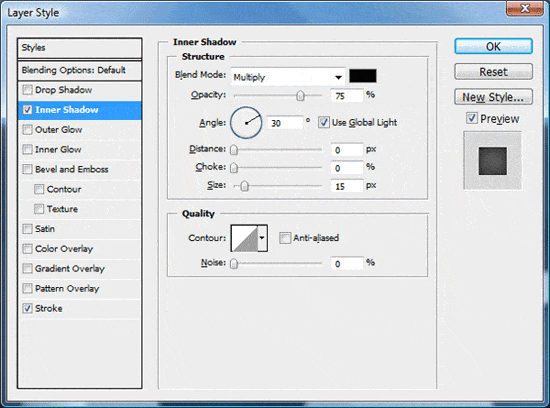Uncheck the Preview checkbox
550x408 pixels.
coord(472,118)
